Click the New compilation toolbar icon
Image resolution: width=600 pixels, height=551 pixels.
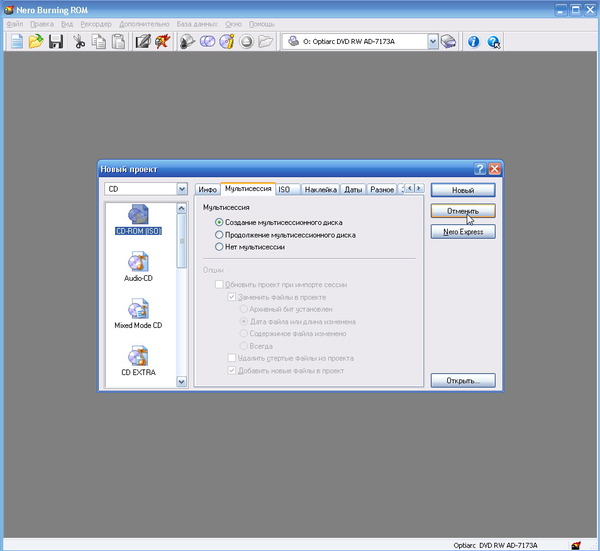coord(16,41)
